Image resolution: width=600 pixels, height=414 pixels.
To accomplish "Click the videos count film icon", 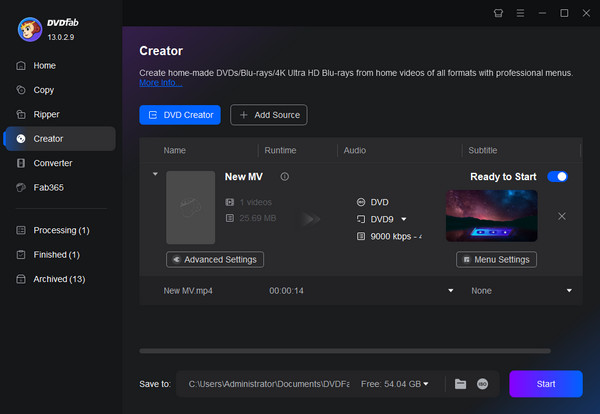I will pos(230,202).
